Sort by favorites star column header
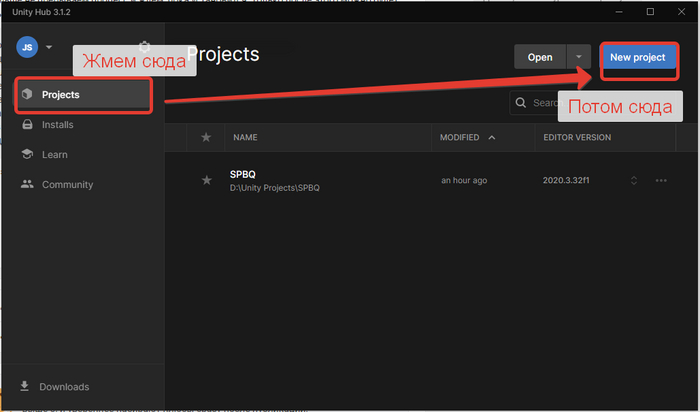 (x=206, y=137)
